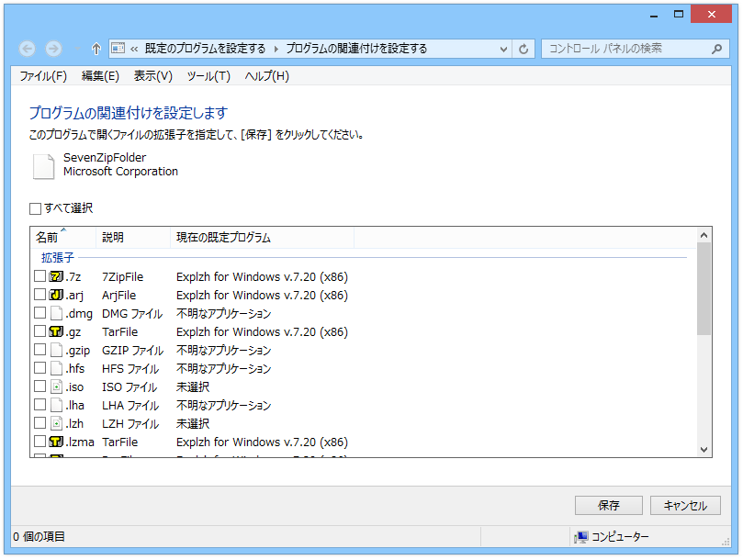Open the ツール(T) menu

click(208, 76)
